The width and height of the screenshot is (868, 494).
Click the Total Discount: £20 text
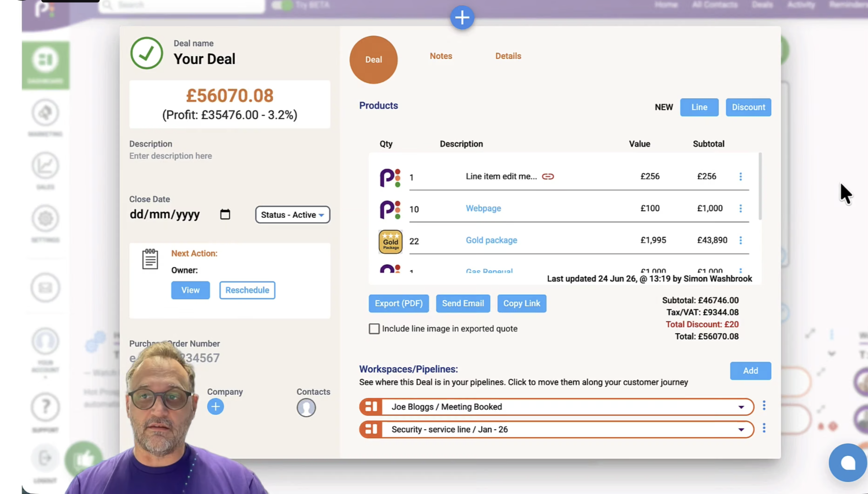click(702, 324)
